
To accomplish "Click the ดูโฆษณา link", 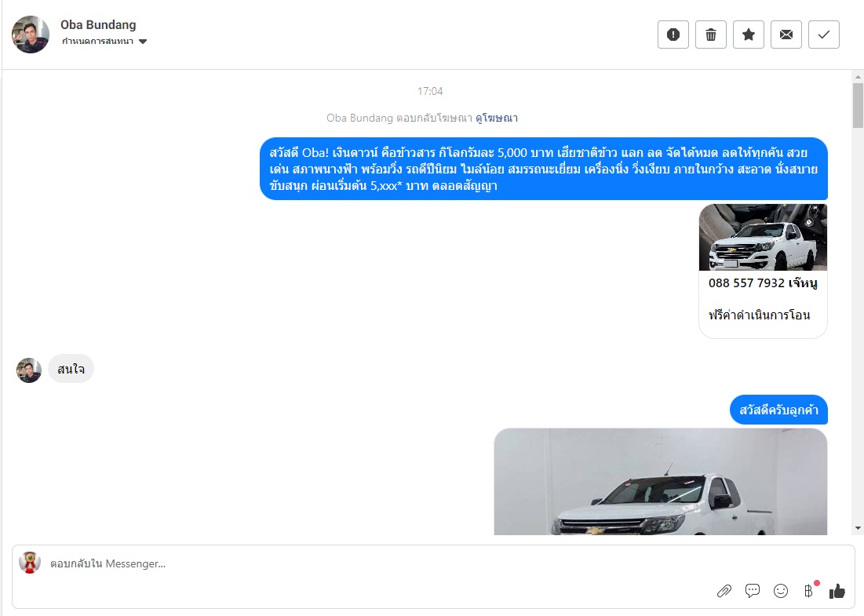I will (x=497, y=118).
